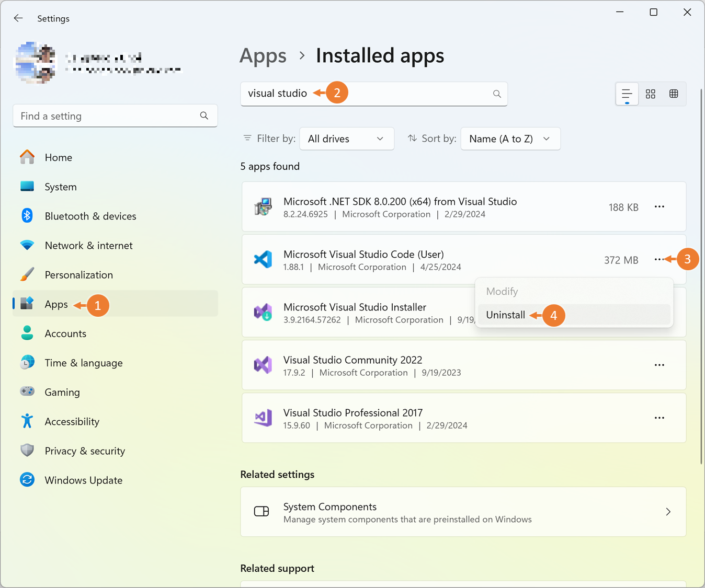
Task: Open Accounts settings
Action: [115, 333]
